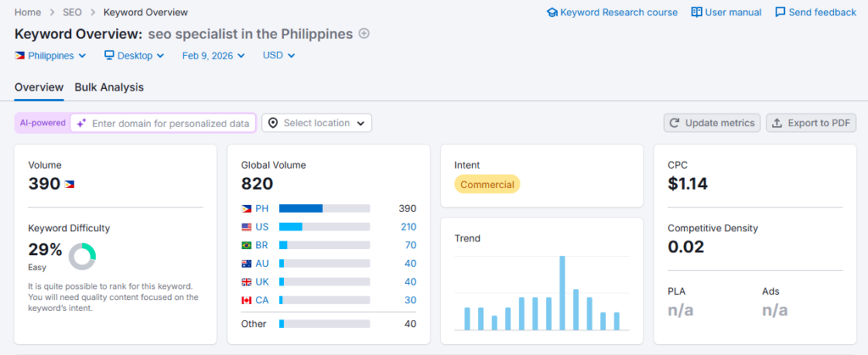Click the Enter domain for personalized data field

(170, 124)
